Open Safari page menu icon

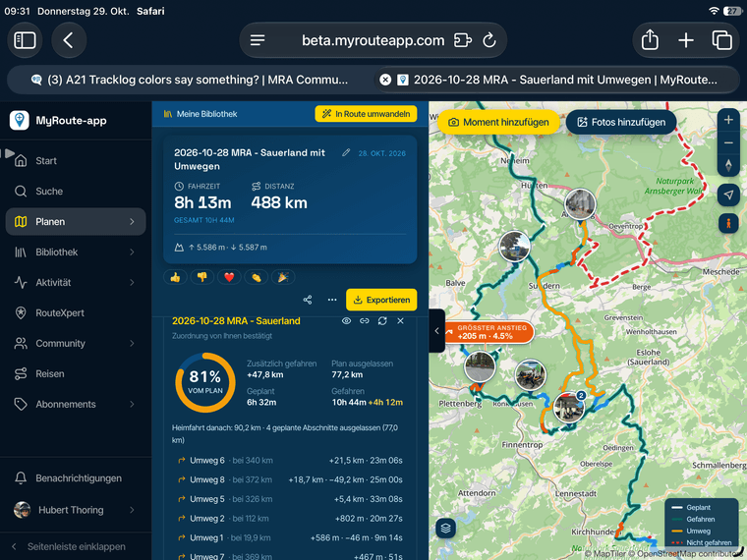click(258, 40)
